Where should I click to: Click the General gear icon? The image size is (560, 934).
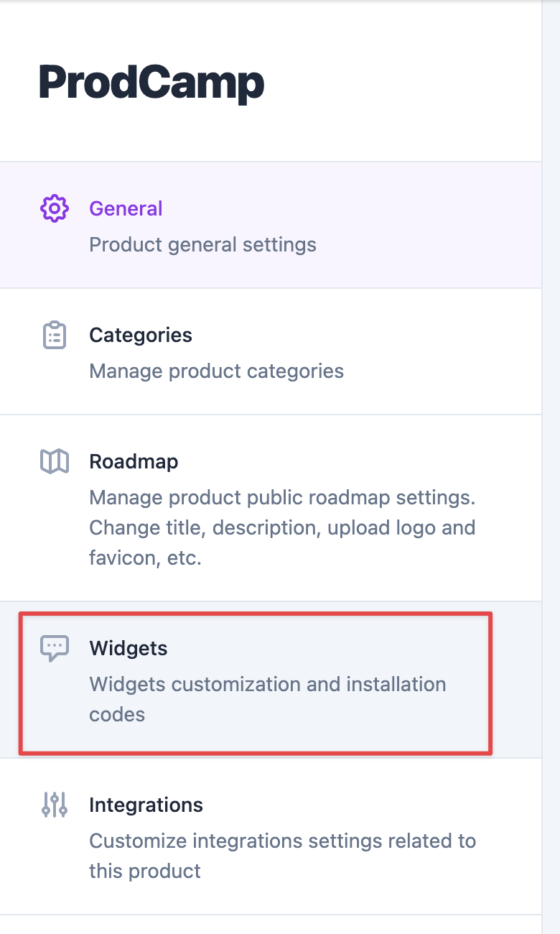click(x=54, y=208)
